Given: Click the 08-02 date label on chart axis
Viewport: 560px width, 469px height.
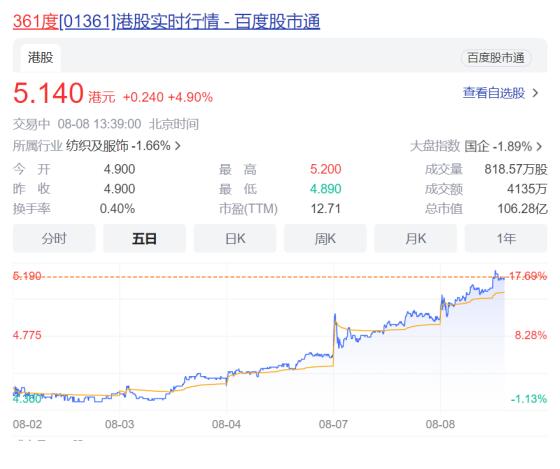Looking at the screenshot, I should point(27,424).
